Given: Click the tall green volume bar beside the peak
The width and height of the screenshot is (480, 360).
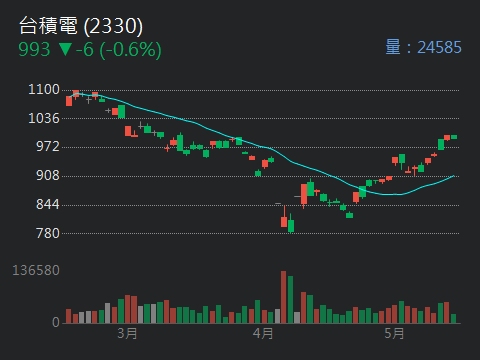Looking at the screenshot, I should pos(290,299).
